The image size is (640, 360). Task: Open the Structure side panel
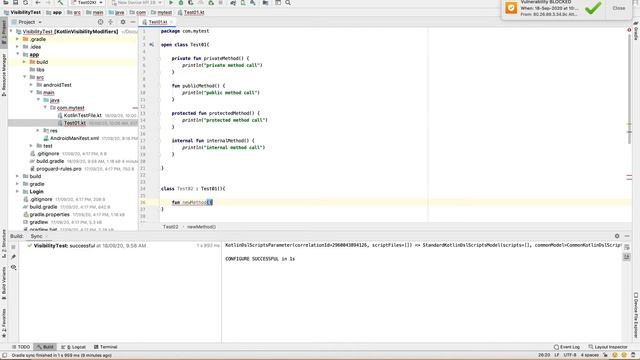[4, 243]
